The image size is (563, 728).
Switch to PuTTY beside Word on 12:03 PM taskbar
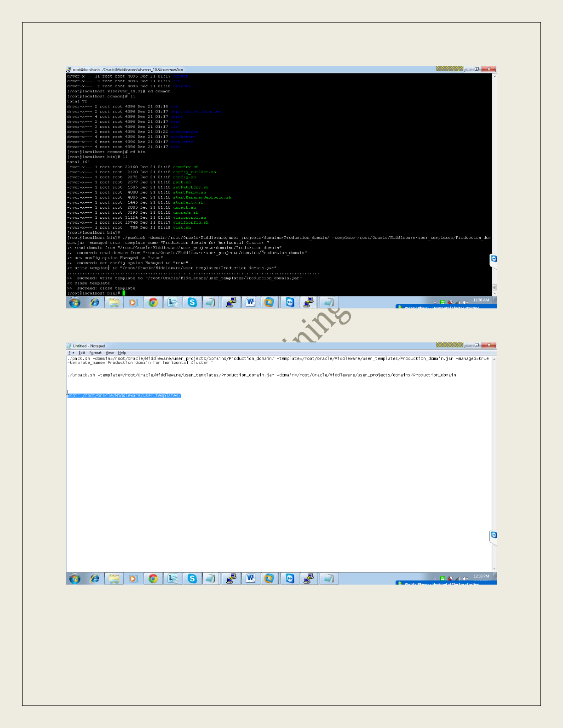pyautogui.click(x=231, y=578)
